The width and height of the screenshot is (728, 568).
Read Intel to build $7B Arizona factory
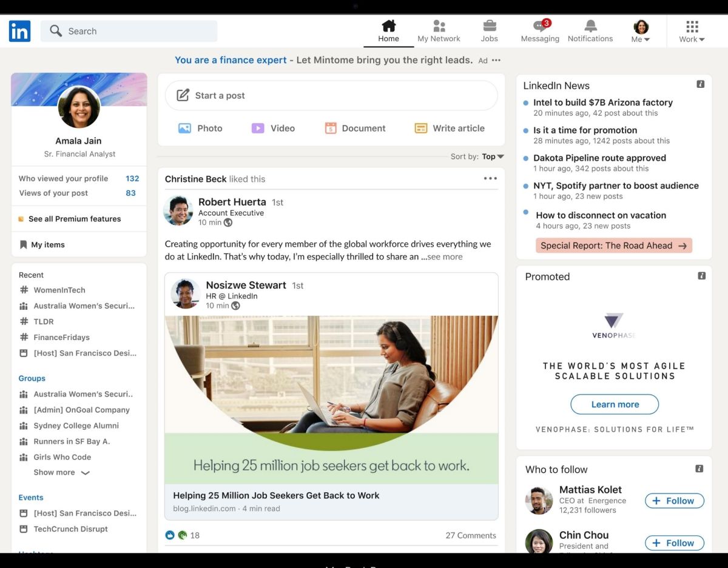603,102
